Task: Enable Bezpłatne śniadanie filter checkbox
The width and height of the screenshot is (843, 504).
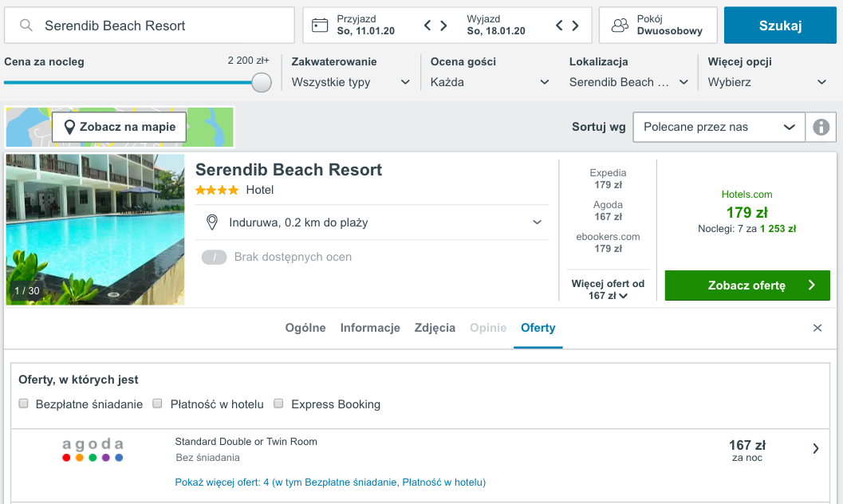Action: click(24, 404)
